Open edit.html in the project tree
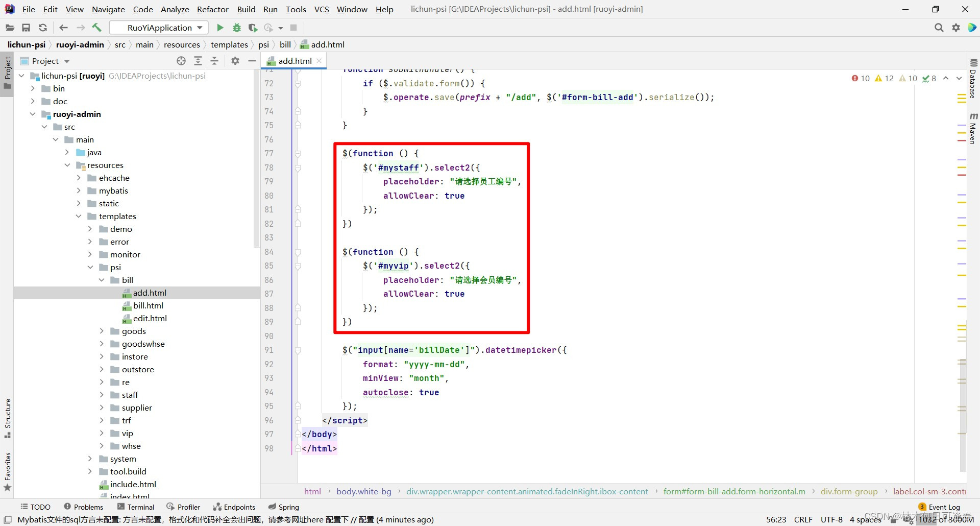The width and height of the screenshot is (980, 526). [150, 318]
